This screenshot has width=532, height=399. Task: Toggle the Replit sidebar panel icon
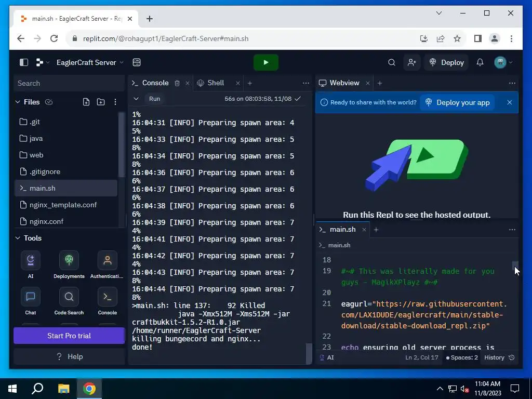coord(24,62)
